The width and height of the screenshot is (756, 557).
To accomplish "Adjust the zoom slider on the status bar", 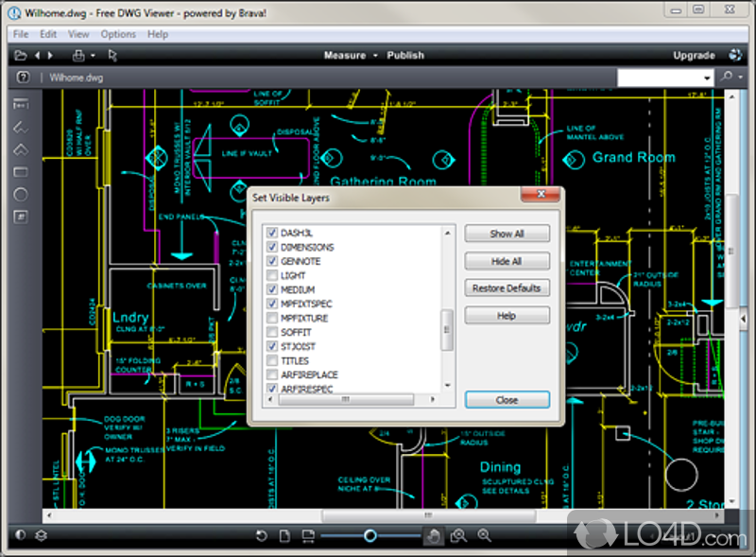I will pos(370,535).
